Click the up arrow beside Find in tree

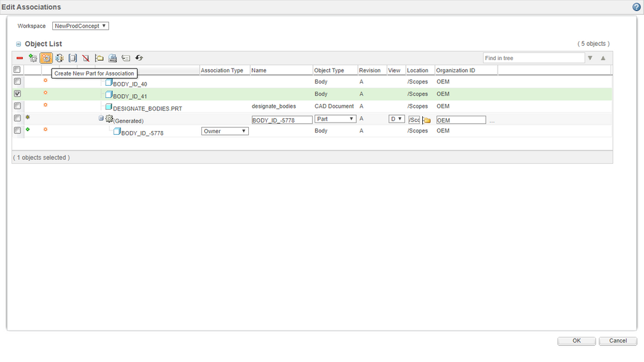(x=603, y=58)
